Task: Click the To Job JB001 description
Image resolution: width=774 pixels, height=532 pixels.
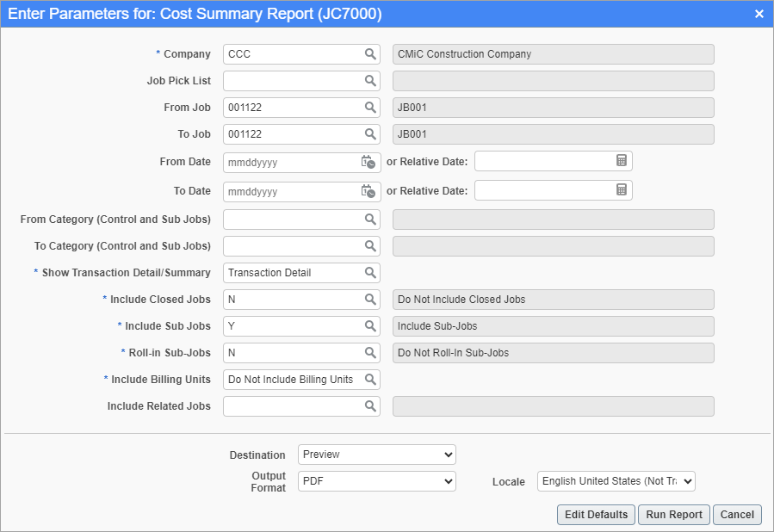Action: [x=554, y=134]
